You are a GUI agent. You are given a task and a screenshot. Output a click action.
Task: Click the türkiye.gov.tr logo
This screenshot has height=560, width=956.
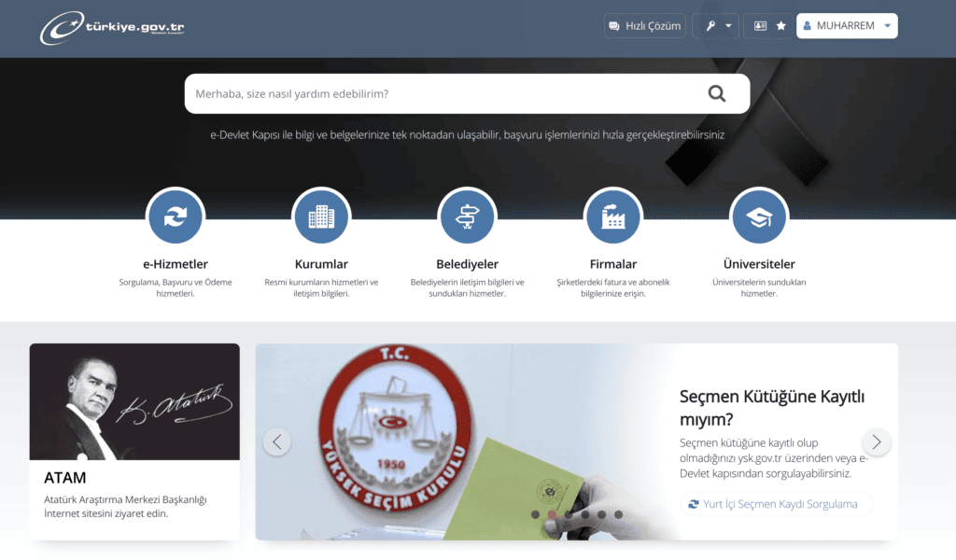(112, 27)
